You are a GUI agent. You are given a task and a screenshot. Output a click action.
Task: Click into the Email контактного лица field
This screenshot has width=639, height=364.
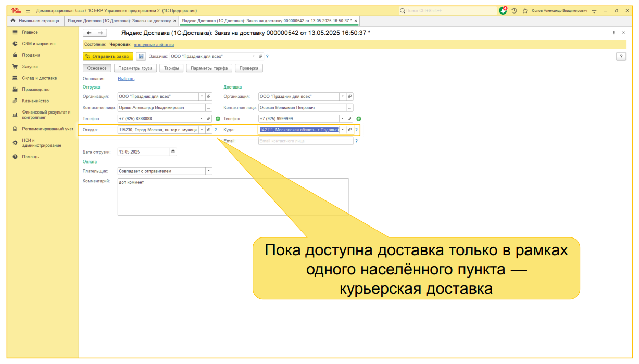click(305, 141)
